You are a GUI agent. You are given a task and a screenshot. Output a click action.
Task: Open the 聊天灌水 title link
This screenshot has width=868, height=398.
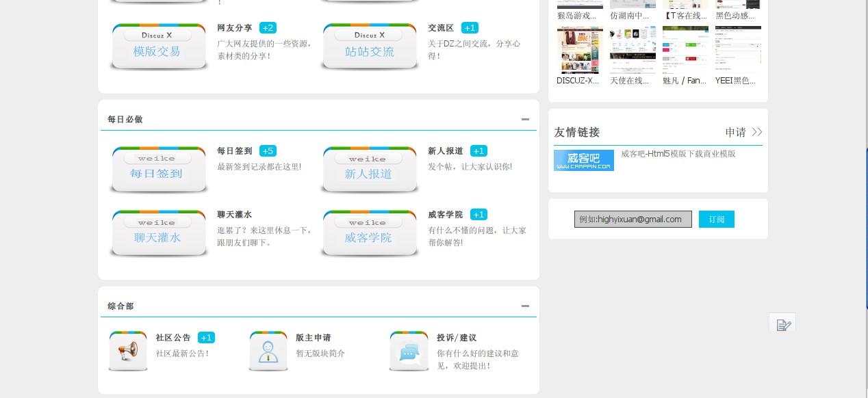(x=235, y=215)
